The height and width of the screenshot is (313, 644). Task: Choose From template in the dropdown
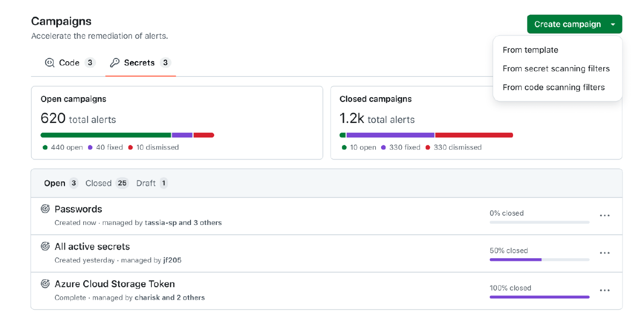530,50
